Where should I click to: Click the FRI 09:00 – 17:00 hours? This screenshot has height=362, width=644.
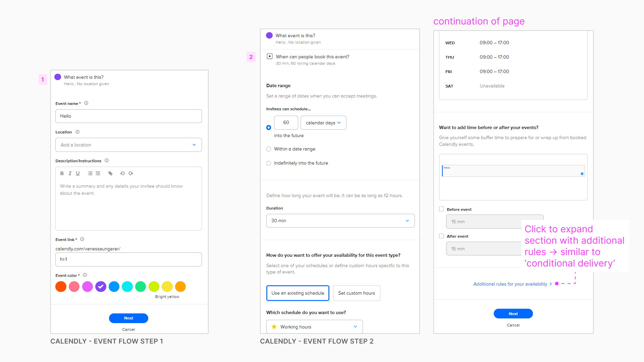coord(494,71)
